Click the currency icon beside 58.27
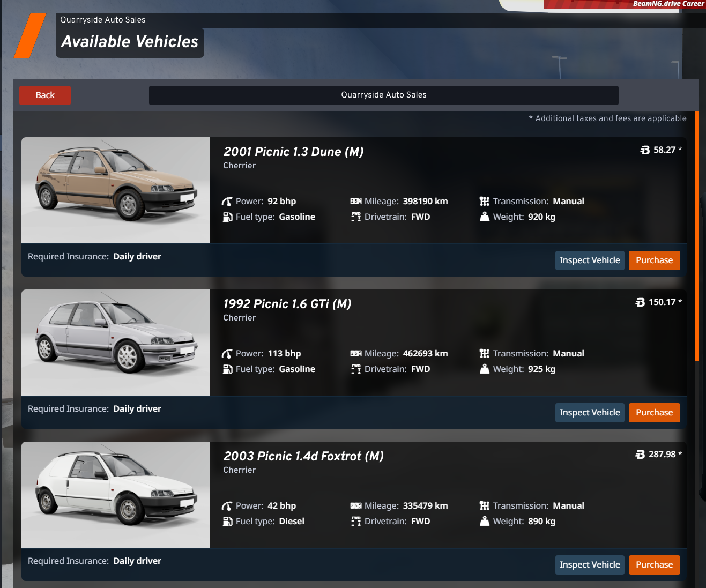 tap(645, 150)
